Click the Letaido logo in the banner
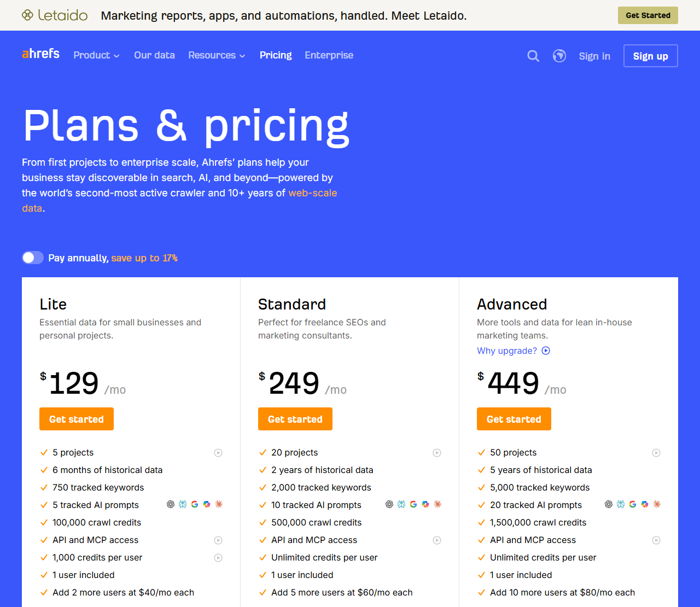The width and height of the screenshot is (700, 607). pyautogui.click(x=55, y=15)
